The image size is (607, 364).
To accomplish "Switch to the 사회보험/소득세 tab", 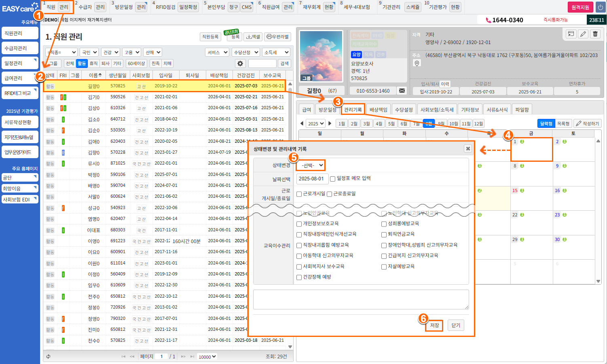I will click(437, 110).
